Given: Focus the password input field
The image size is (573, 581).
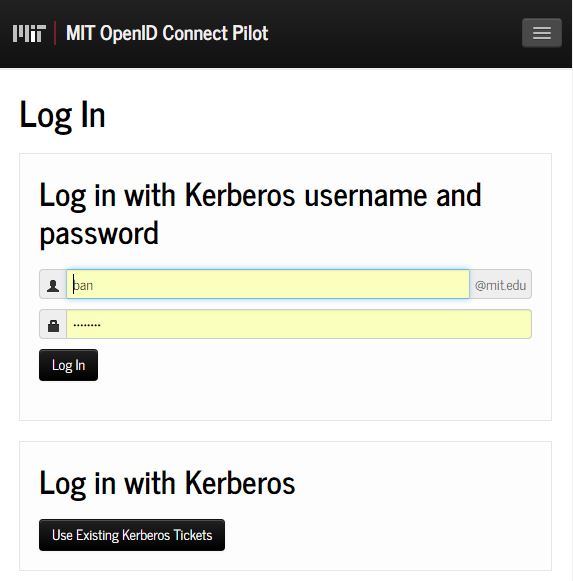Looking at the screenshot, I should tap(299, 324).
